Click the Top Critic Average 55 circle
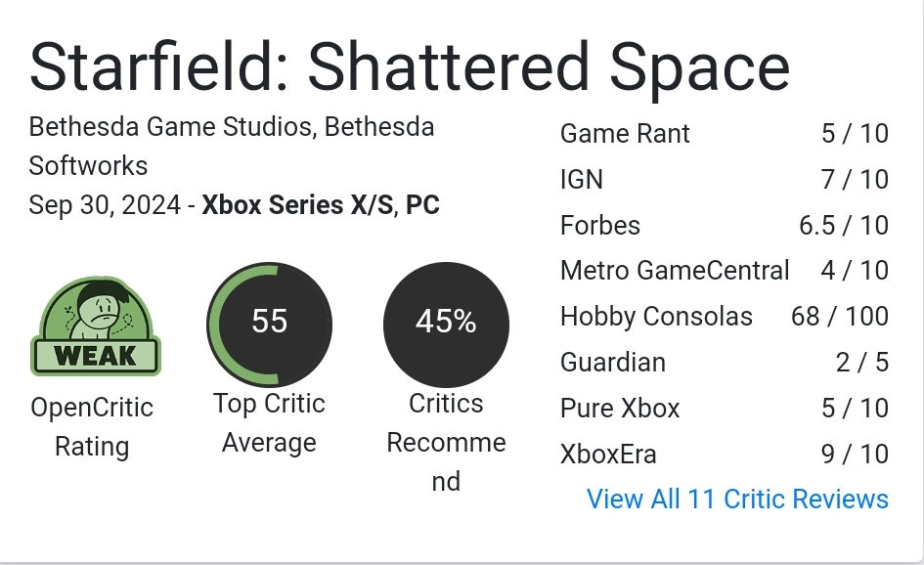The width and height of the screenshot is (924, 565). tap(270, 323)
